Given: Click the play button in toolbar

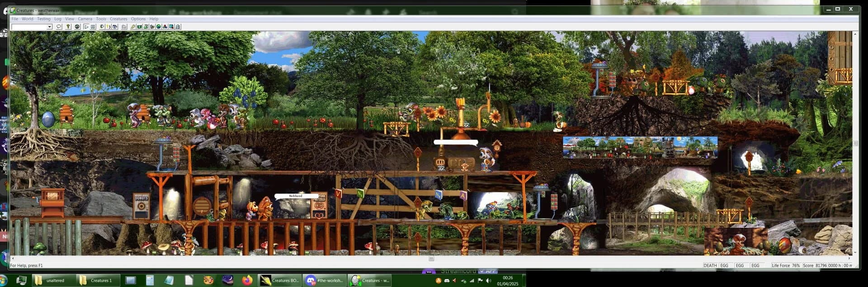Looking at the screenshot, I should coord(86,27).
